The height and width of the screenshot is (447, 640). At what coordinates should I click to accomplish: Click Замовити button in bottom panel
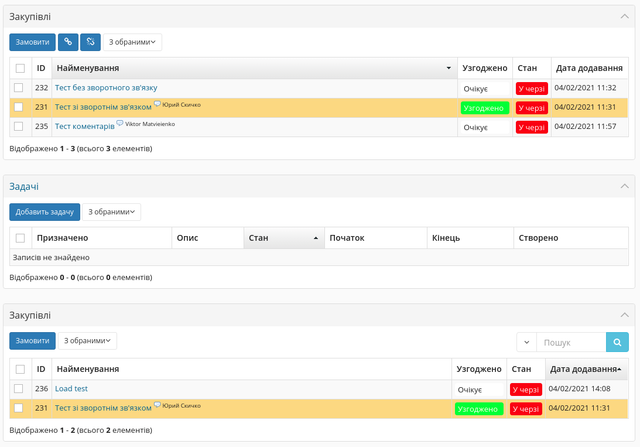click(32, 341)
